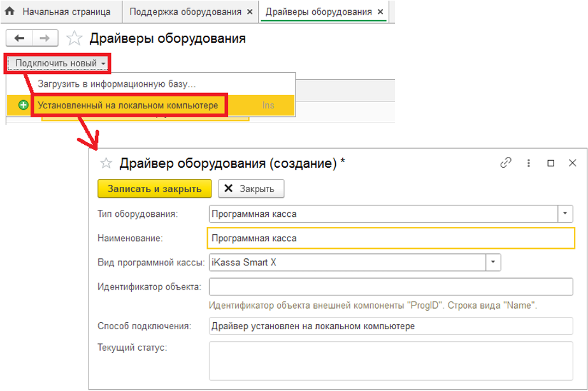Maximize the driver creation dialog
Screen dimensions: 588x391
point(551,163)
